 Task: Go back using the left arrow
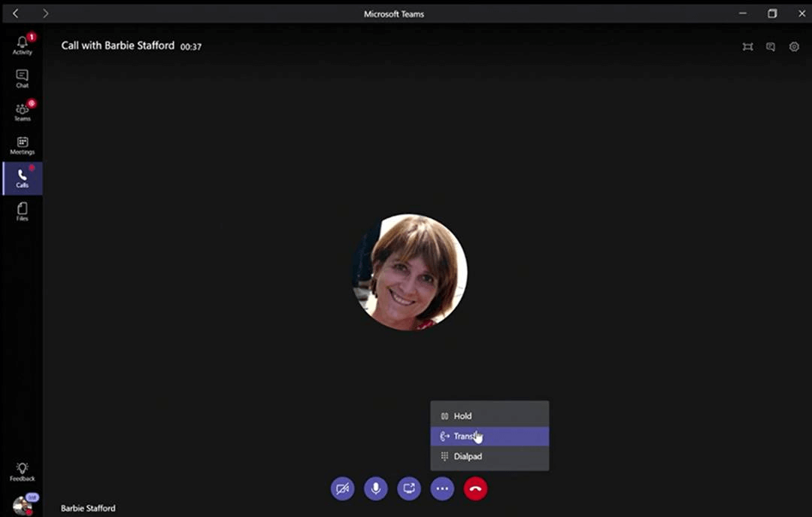click(16, 14)
